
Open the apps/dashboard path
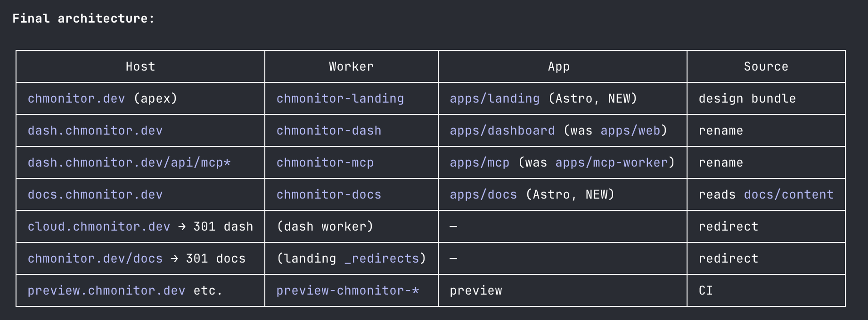(x=502, y=130)
